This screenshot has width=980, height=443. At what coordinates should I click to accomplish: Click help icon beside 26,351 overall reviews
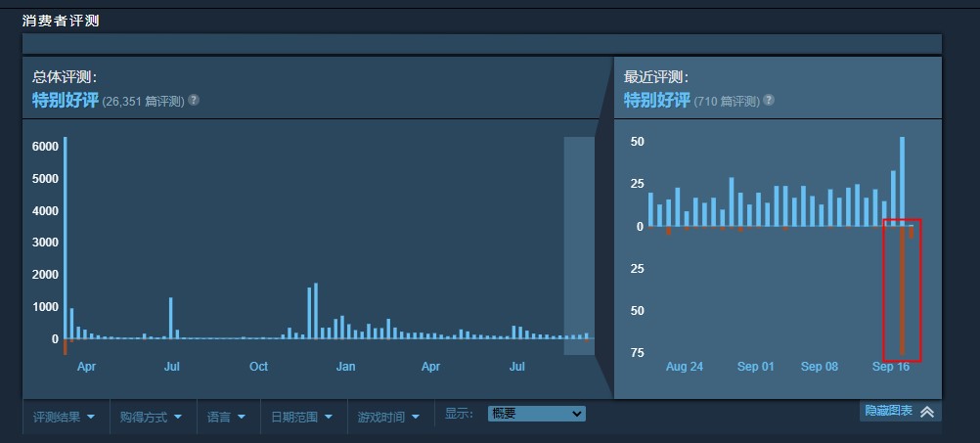194,100
